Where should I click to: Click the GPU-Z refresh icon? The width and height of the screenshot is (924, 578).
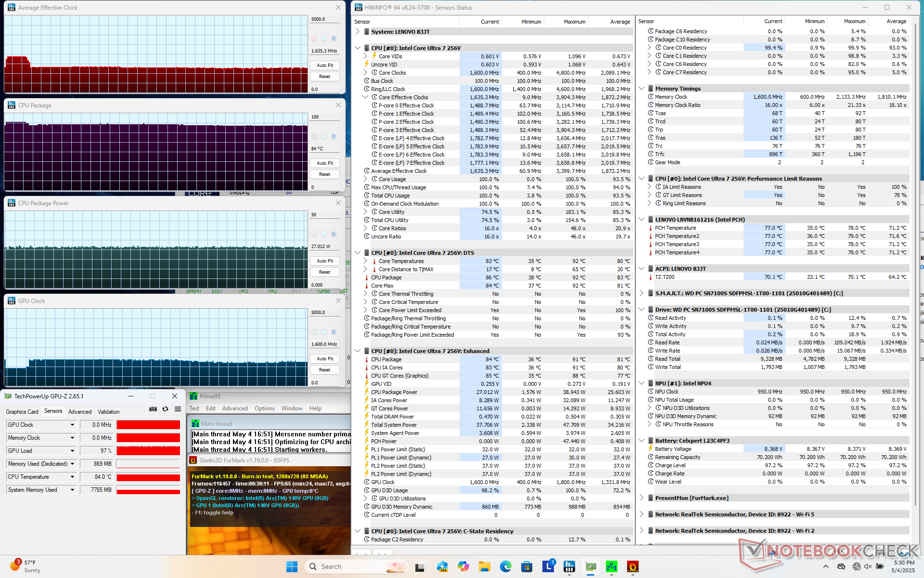pyautogui.click(x=165, y=409)
